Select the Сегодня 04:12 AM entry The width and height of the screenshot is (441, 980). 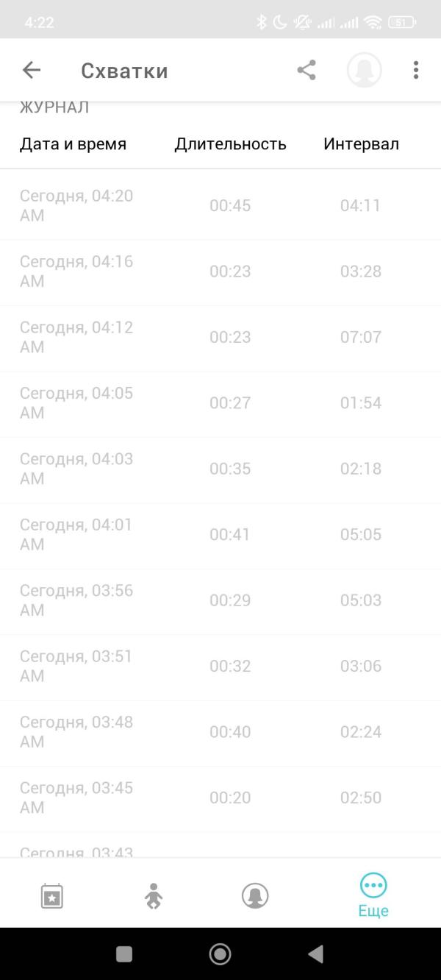[x=220, y=337]
